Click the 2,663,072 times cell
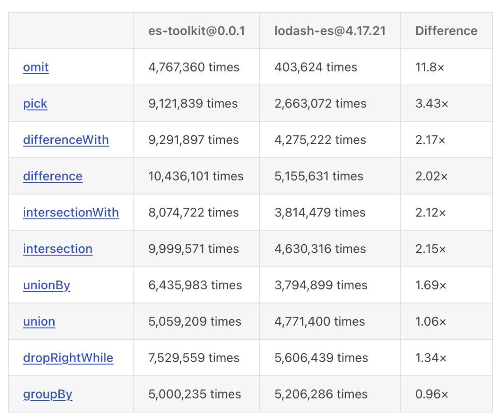The image size is (504, 420). 330,104
